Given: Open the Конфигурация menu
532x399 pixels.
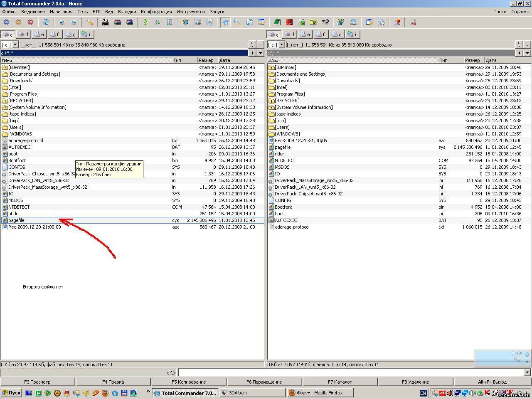Looking at the screenshot, I should pyautogui.click(x=156, y=12).
